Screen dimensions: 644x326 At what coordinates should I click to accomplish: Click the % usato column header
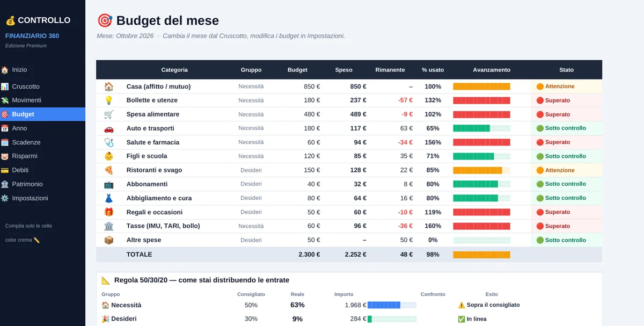[433, 70]
